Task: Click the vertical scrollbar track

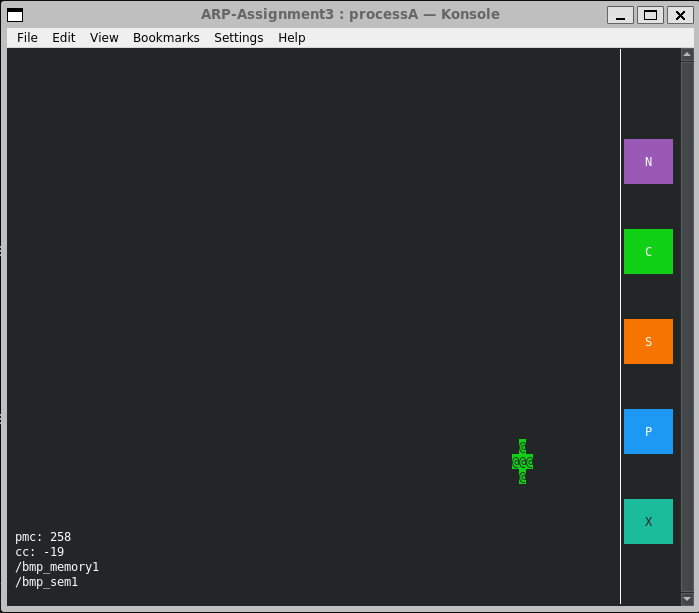Action: pos(687,327)
